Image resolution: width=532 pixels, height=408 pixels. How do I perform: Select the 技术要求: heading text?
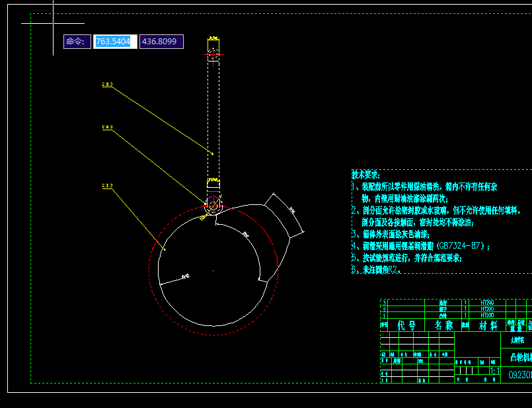click(x=365, y=175)
